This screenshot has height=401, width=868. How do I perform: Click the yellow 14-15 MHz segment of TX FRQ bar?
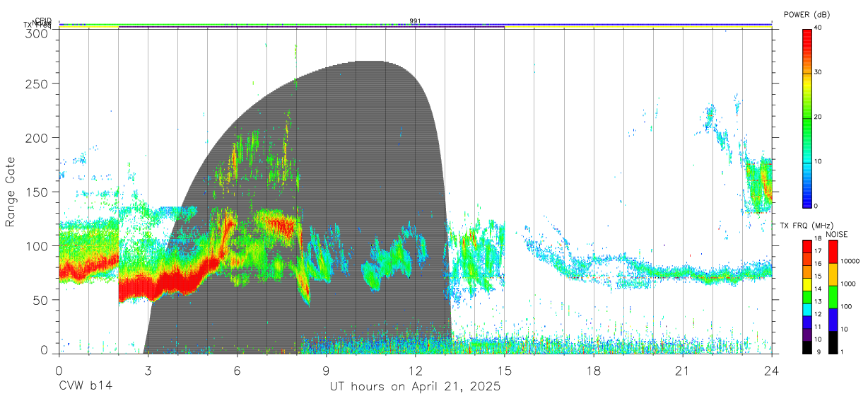pos(807,284)
